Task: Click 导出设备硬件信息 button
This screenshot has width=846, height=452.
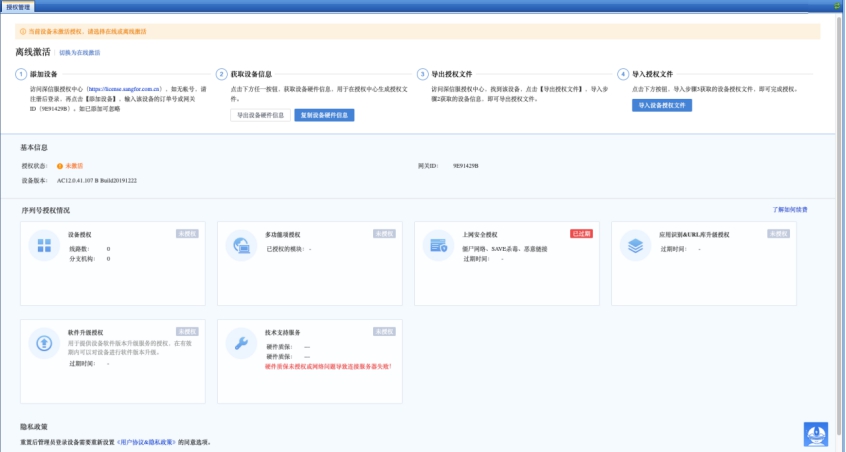Action: point(260,115)
